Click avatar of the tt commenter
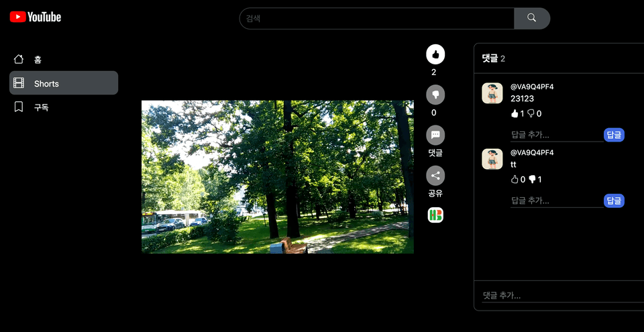The height and width of the screenshot is (332, 644). pyautogui.click(x=492, y=159)
